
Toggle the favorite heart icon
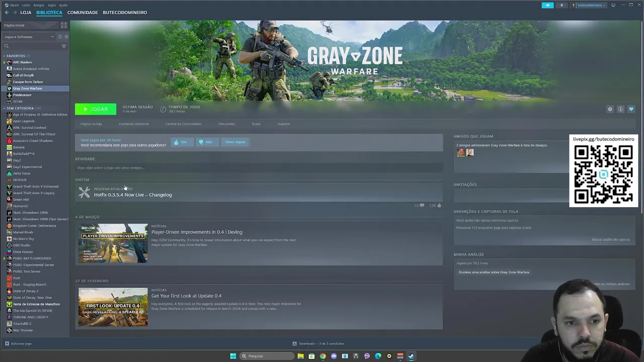click(631, 109)
